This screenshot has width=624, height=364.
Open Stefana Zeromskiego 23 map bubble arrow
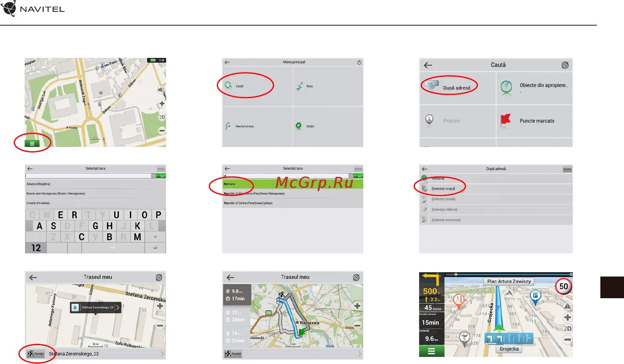117,307
